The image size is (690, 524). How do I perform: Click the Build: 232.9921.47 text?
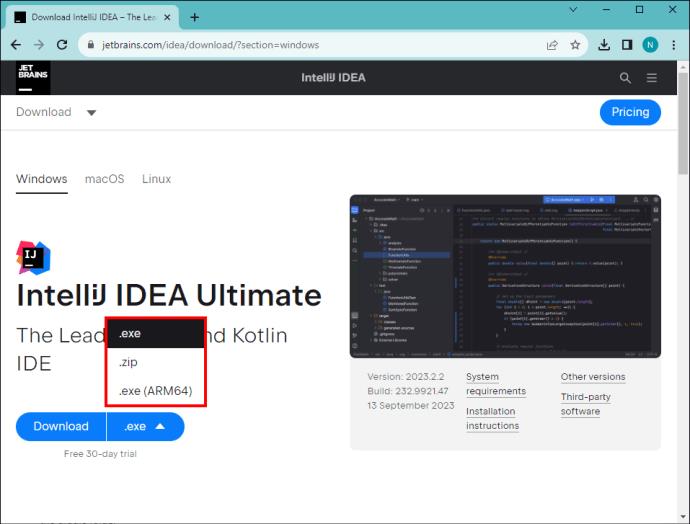(408, 391)
